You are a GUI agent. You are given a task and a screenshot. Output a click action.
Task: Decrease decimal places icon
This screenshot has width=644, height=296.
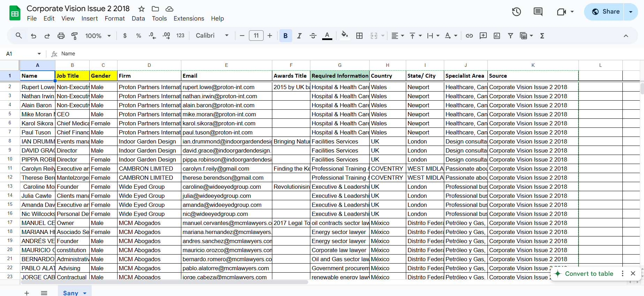point(152,36)
